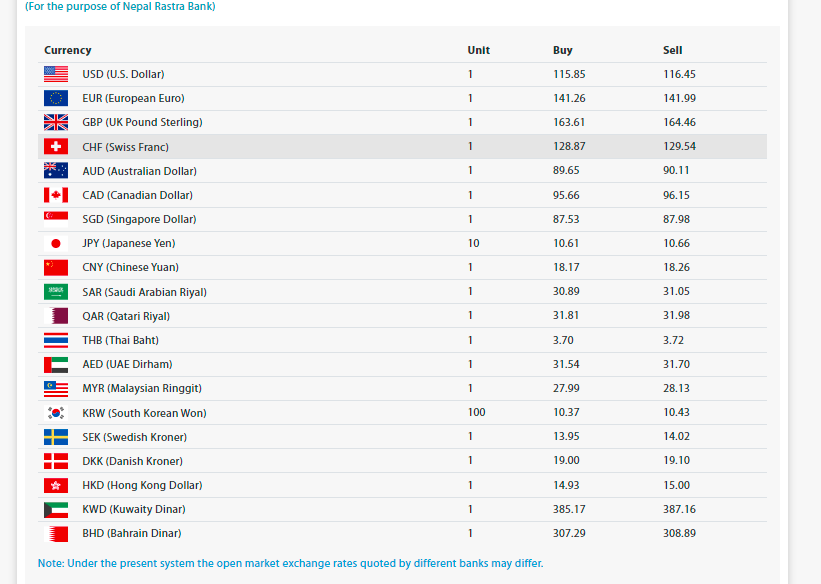Select the Qatar flag icon
The width and height of the screenshot is (821, 584).
pos(56,316)
